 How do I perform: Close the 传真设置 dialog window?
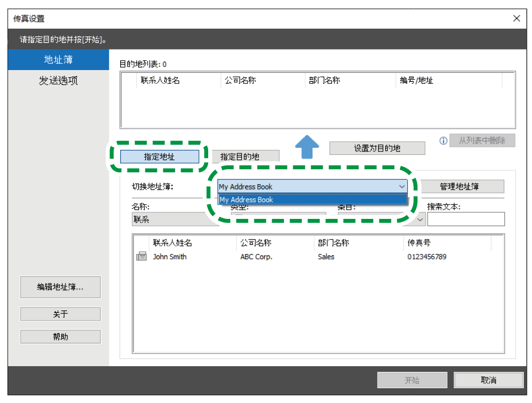pyautogui.click(x=516, y=18)
